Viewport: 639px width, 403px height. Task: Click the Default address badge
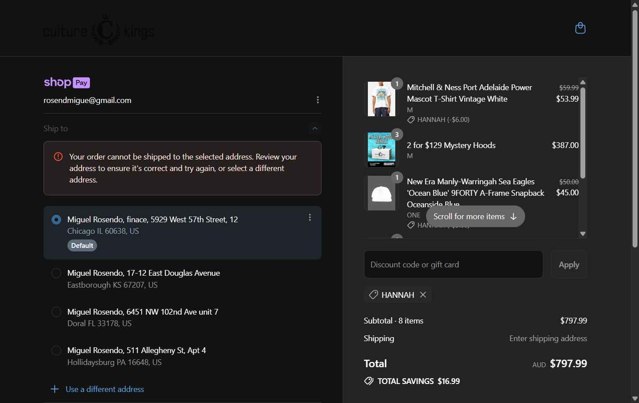click(x=82, y=245)
